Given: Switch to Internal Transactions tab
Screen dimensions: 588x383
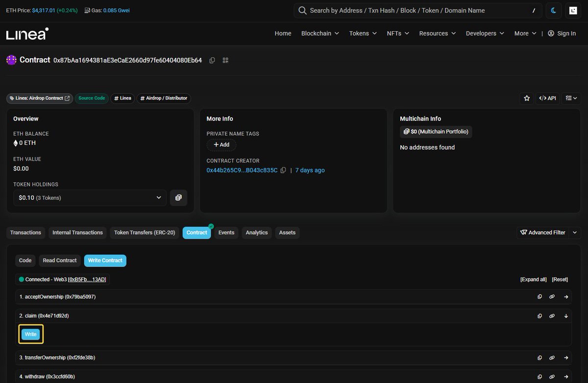Looking at the screenshot, I should point(77,233).
